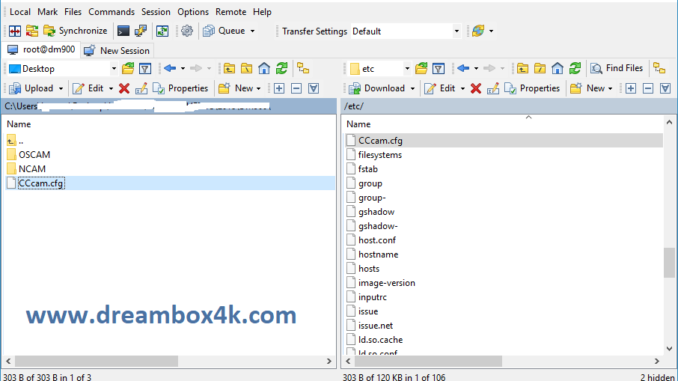Image resolution: width=678 pixels, height=381 pixels.
Task: Go back in local panel
Action: click(170, 68)
